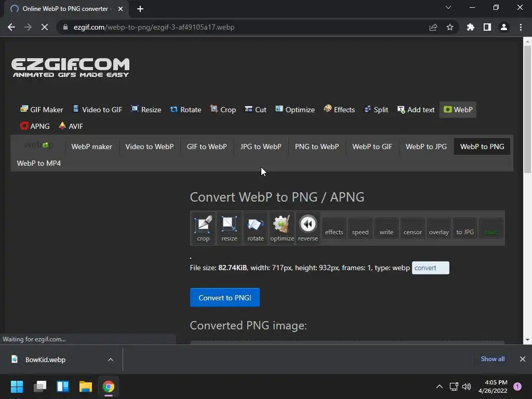This screenshot has width=532, height=399.
Task: Click the reverse icon in image toolbar
Action: click(x=308, y=229)
